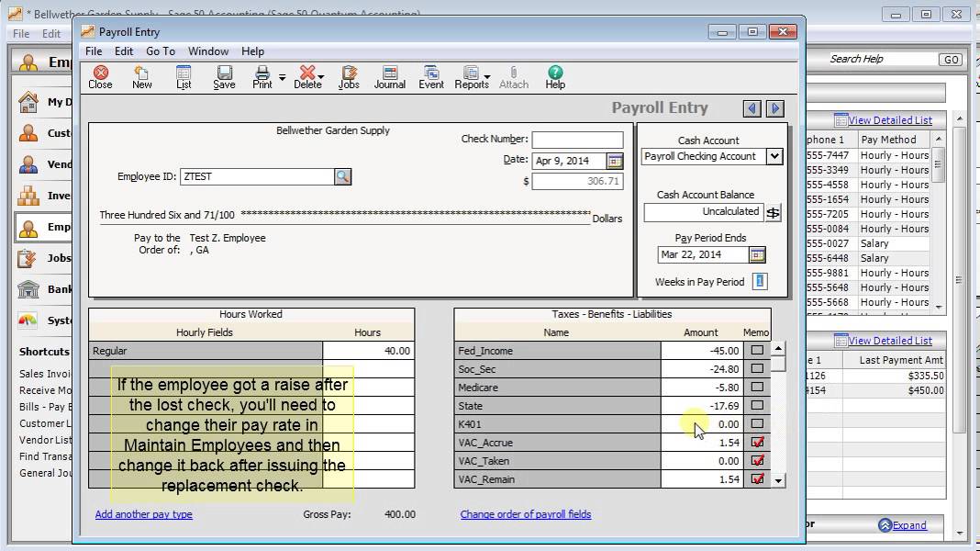Uncheck the VAC_Taken memo checkbox
This screenshot has height=551, width=980.
(x=757, y=460)
